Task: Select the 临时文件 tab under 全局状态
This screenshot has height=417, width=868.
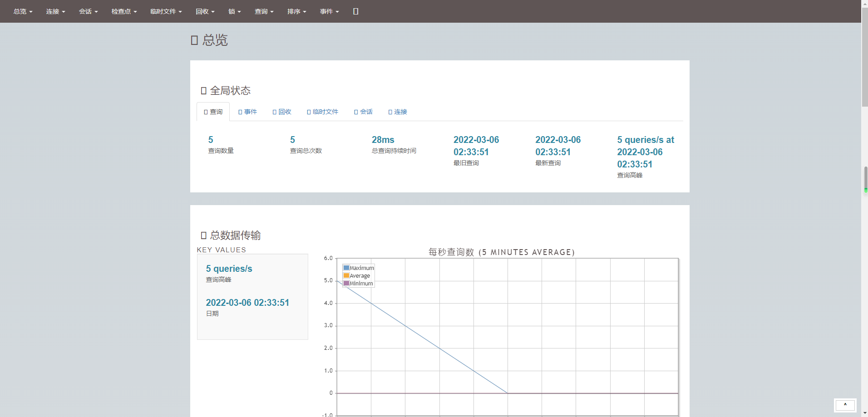Action: click(323, 112)
